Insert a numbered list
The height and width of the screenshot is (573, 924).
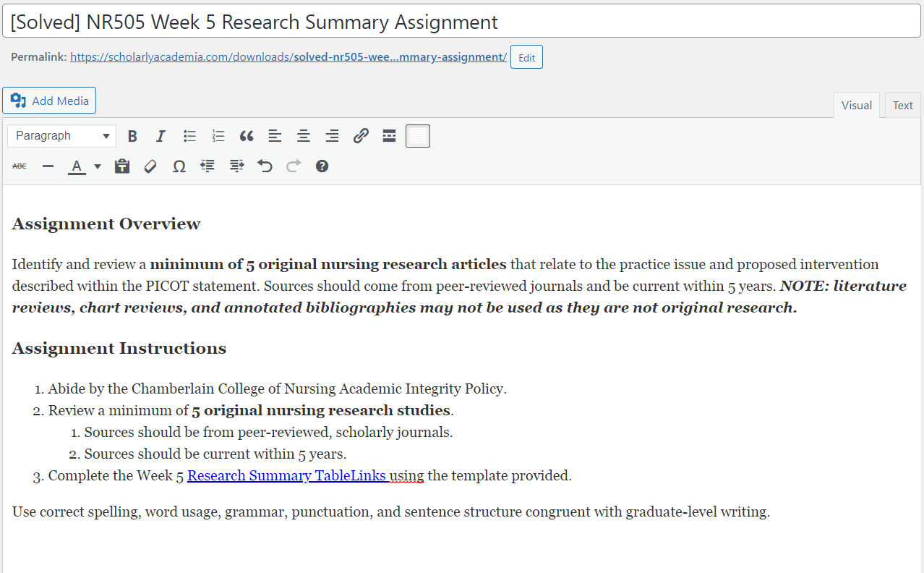218,136
